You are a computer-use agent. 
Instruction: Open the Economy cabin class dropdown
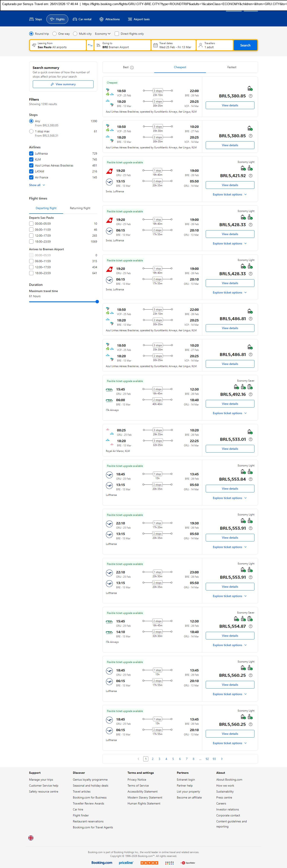pyautogui.click(x=103, y=34)
